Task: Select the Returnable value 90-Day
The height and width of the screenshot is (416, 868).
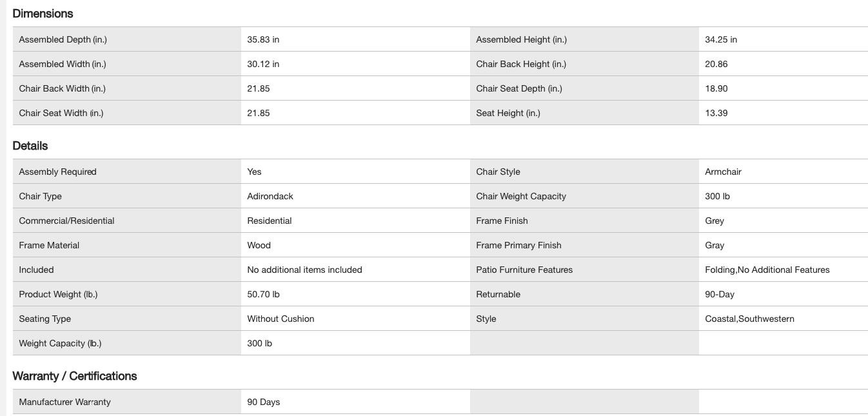Action: click(720, 294)
